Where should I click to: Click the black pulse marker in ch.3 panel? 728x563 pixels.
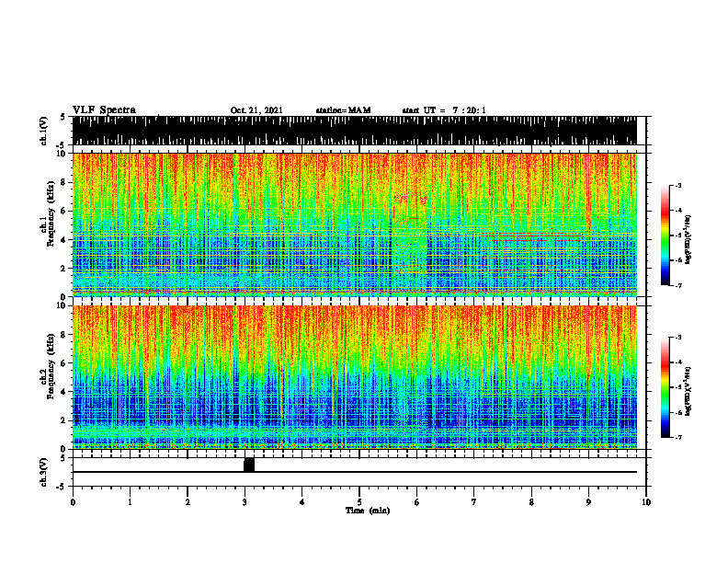point(249,465)
